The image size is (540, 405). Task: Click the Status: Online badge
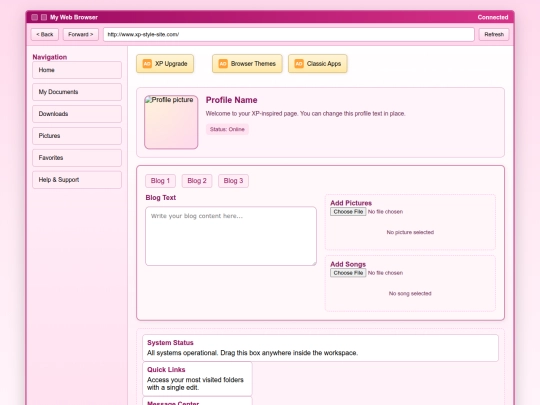[227, 129]
